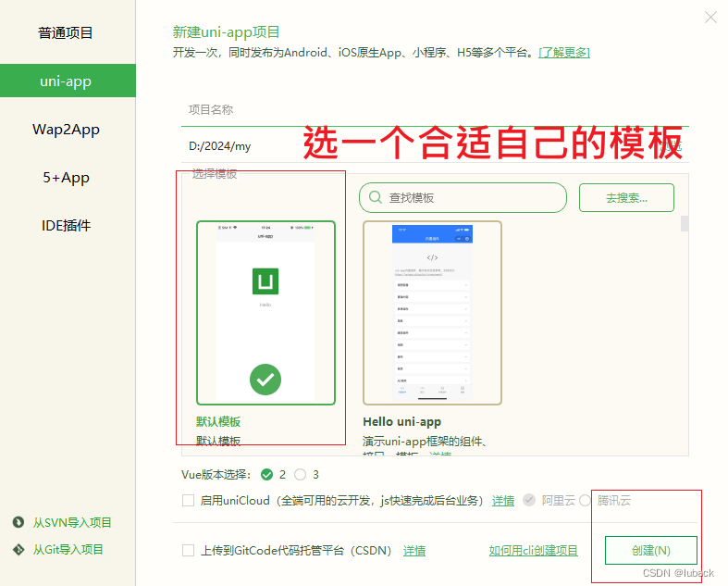The height and width of the screenshot is (586, 728).
Task: Open the 如何用cli创建项目 link
Action: point(533,551)
